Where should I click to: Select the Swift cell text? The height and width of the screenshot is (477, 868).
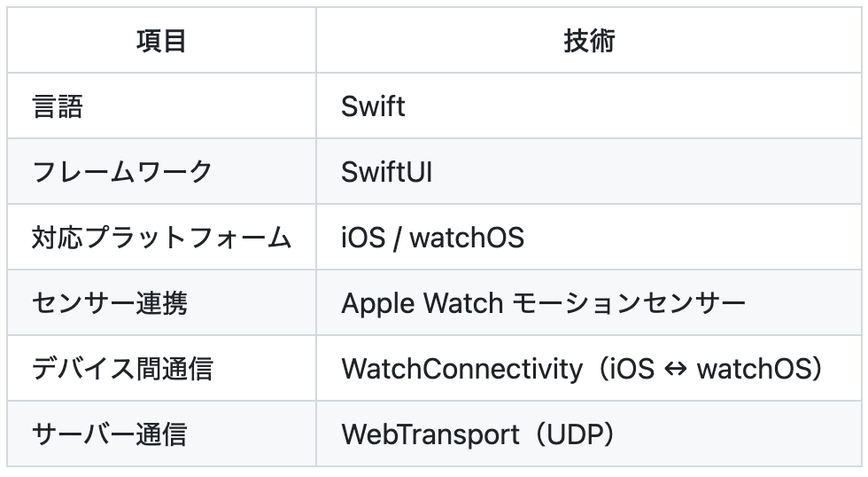click(x=373, y=106)
